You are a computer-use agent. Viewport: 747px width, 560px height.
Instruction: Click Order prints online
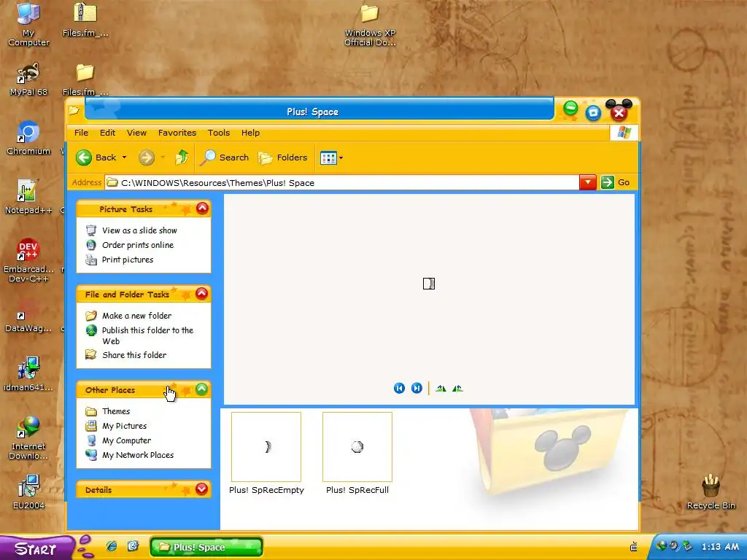tap(130, 245)
